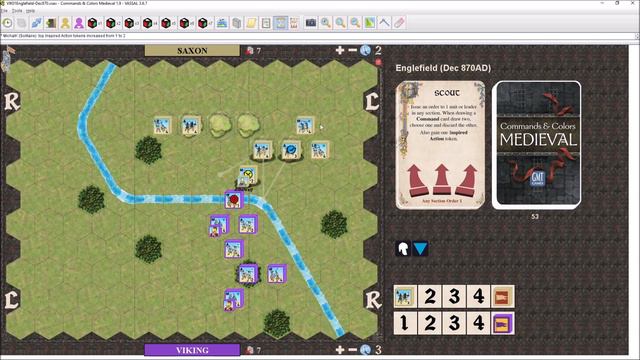Click the green overview map icon
Viewport: 640px width, 360px height.
370,23
